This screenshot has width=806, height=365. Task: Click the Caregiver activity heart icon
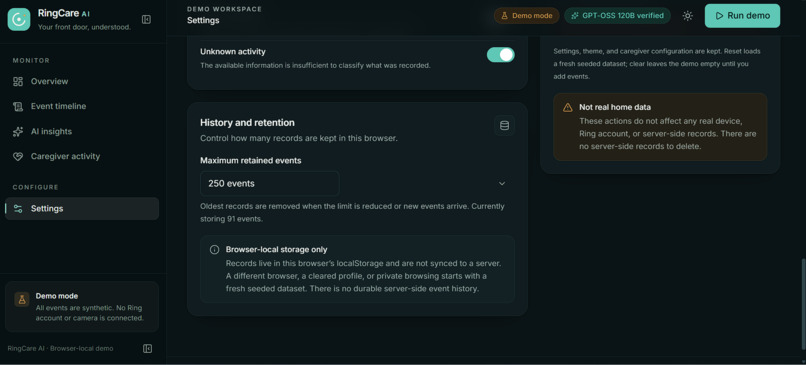point(18,156)
